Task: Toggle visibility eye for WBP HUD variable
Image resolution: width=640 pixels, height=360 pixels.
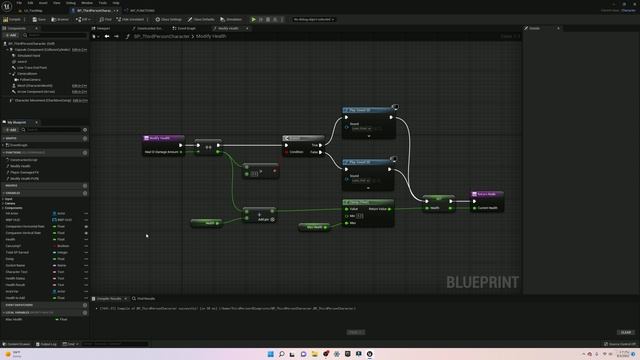Action: [x=86, y=220]
